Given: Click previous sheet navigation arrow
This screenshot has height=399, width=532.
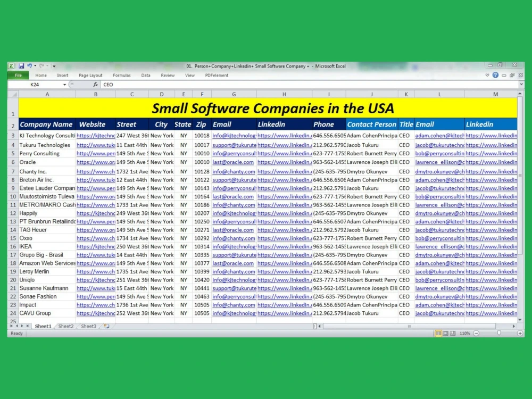Looking at the screenshot, I should 16,326.
